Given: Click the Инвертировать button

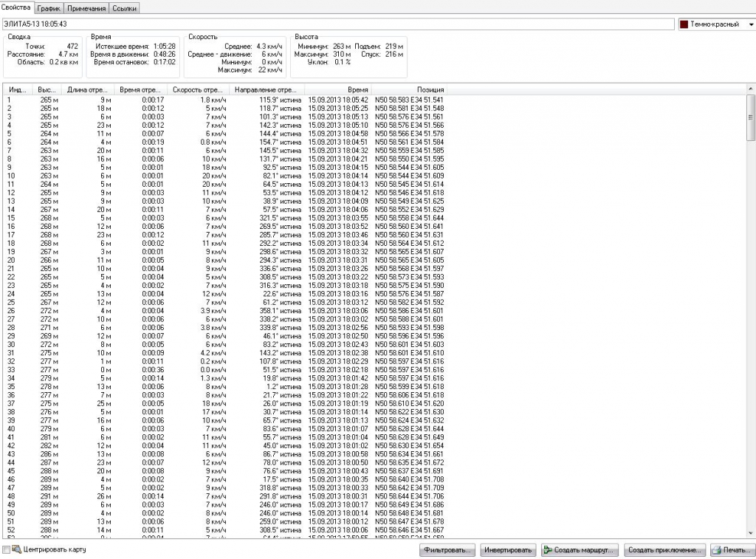Looking at the screenshot, I should [508, 550].
